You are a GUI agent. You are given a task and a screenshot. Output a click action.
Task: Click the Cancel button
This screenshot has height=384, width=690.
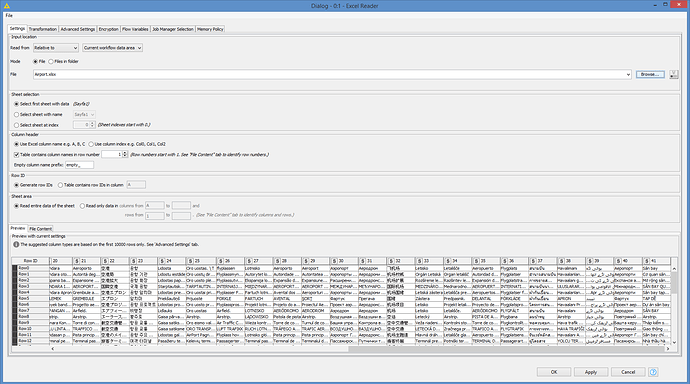pos(628,372)
